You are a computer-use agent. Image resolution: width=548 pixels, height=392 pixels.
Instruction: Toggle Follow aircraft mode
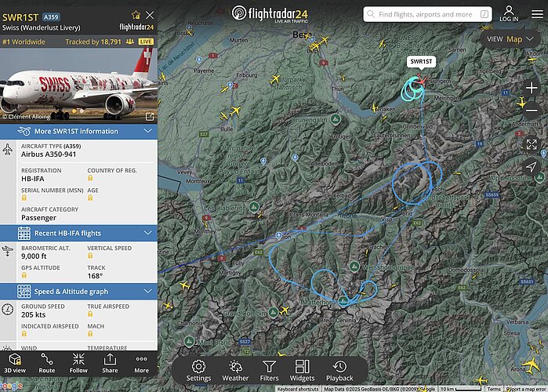point(78,363)
